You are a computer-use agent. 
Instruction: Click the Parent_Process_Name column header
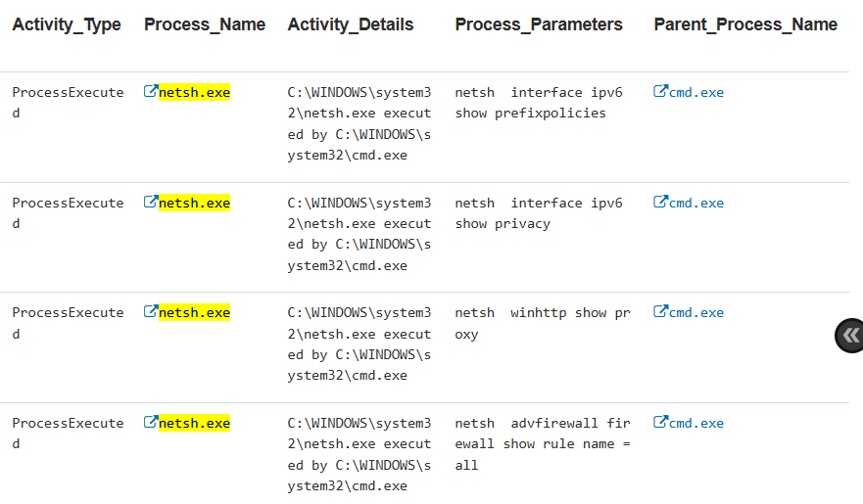(745, 24)
